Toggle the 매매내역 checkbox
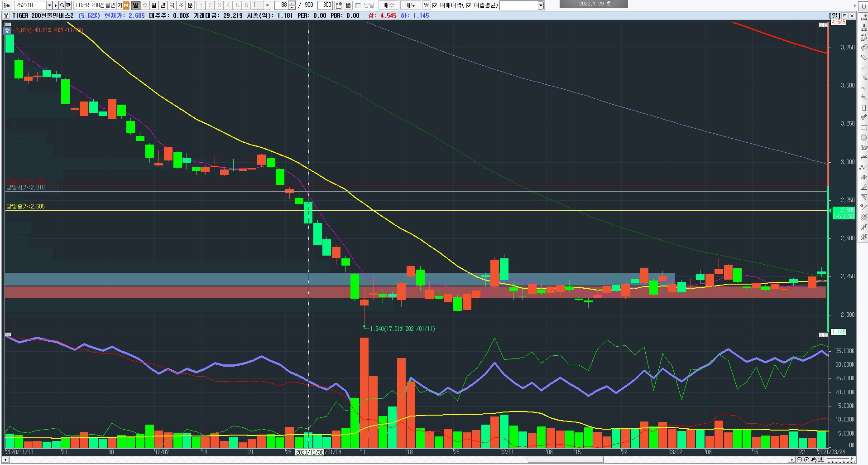This screenshot has width=868, height=465. (435, 5)
